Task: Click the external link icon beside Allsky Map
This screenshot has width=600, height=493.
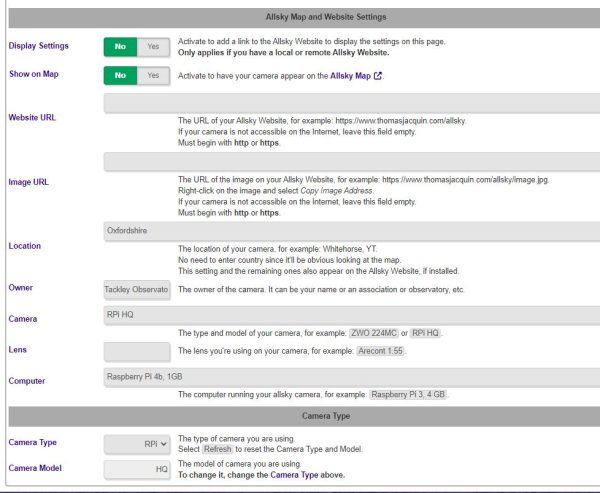Action: coord(378,76)
